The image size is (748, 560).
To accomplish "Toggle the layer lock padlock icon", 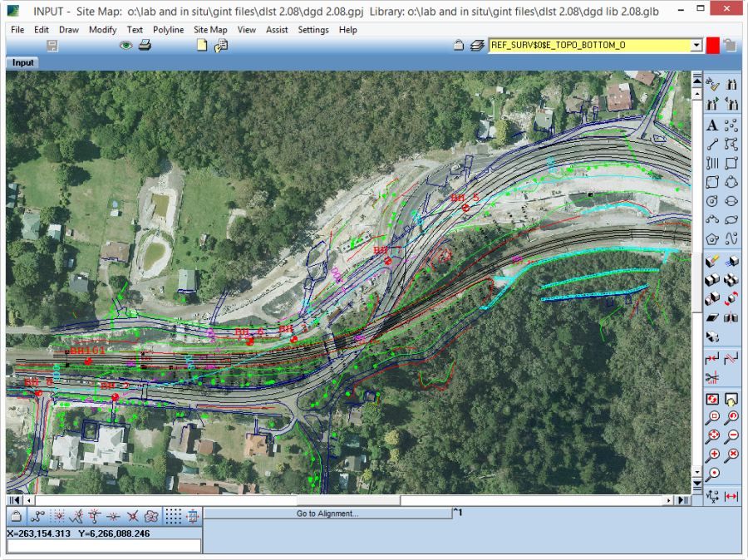I will (458, 46).
